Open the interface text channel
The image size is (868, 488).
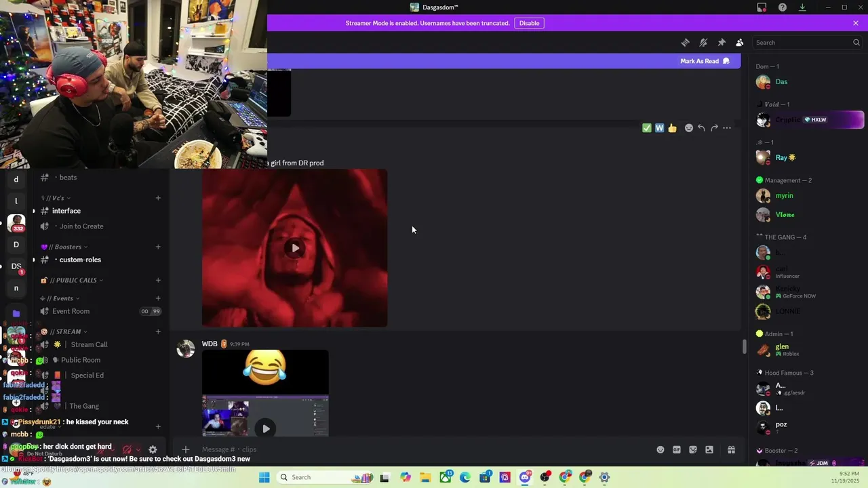coord(100,211)
